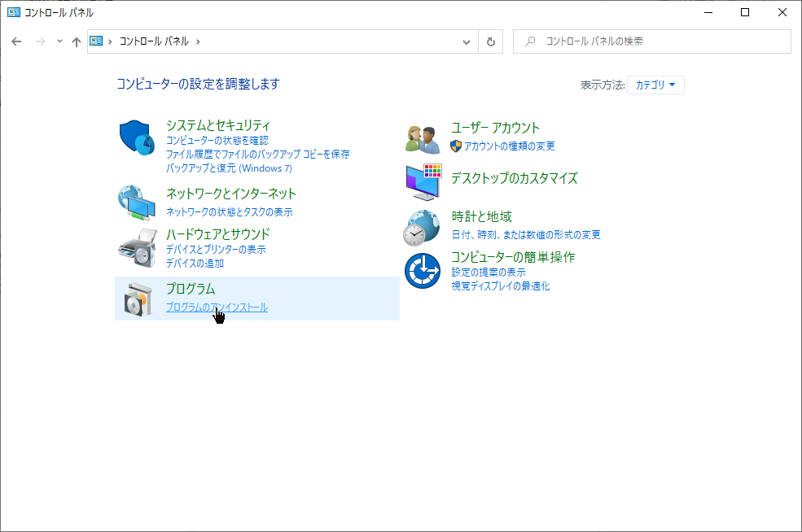
Task: Open デスクトップのカスタマイズ heading
Action: coord(514,178)
